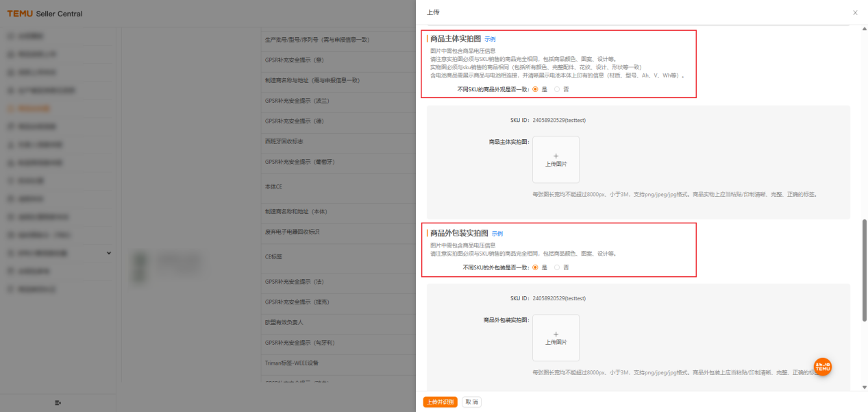Screen dimensions: 868x412
Task: Close the 上传 upload panel
Action: 854,12
